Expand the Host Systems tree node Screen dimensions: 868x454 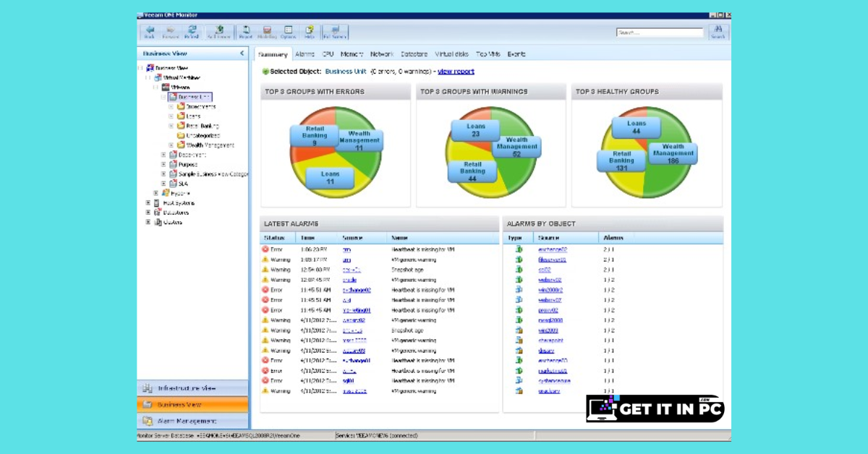(x=148, y=203)
